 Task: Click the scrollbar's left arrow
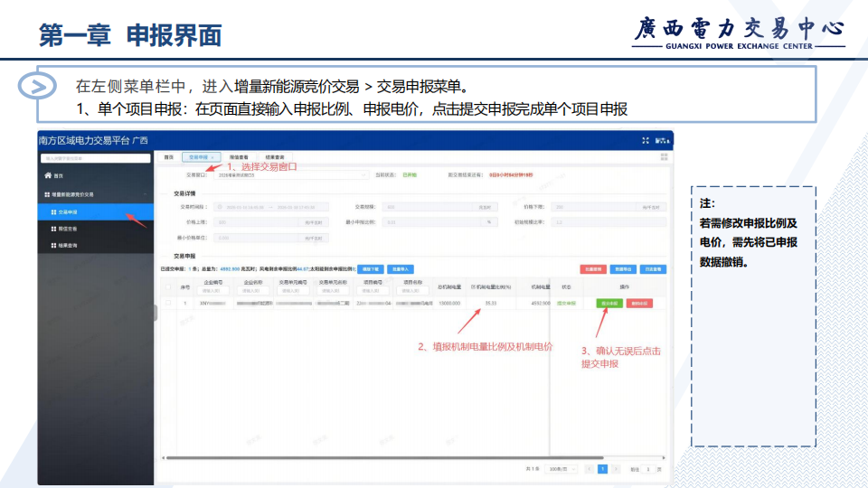click(163, 458)
